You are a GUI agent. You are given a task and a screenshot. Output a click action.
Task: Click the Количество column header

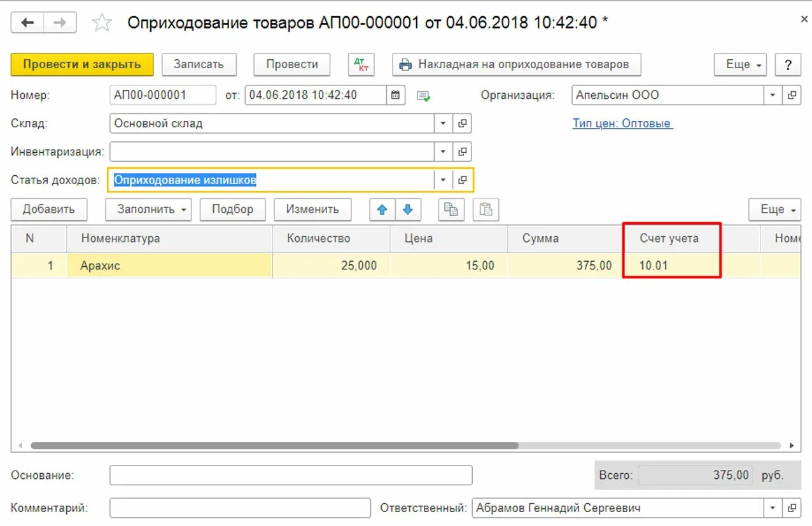332,239
